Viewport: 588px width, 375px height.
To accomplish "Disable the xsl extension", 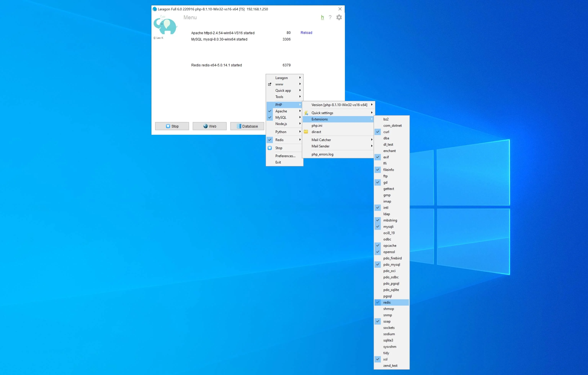I will [x=392, y=359].
